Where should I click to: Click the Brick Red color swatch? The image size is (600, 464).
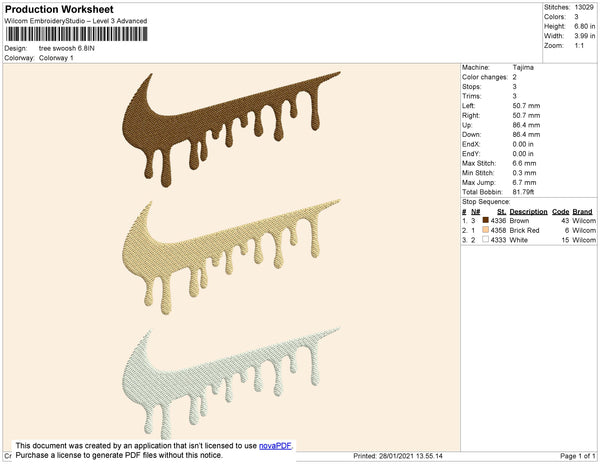(x=486, y=230)
